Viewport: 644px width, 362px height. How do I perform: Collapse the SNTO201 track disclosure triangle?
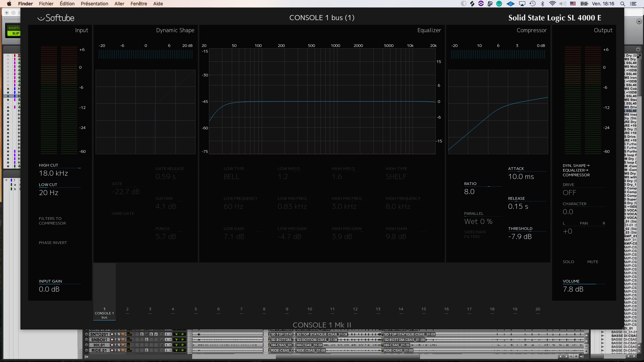[x=86, y=334]
